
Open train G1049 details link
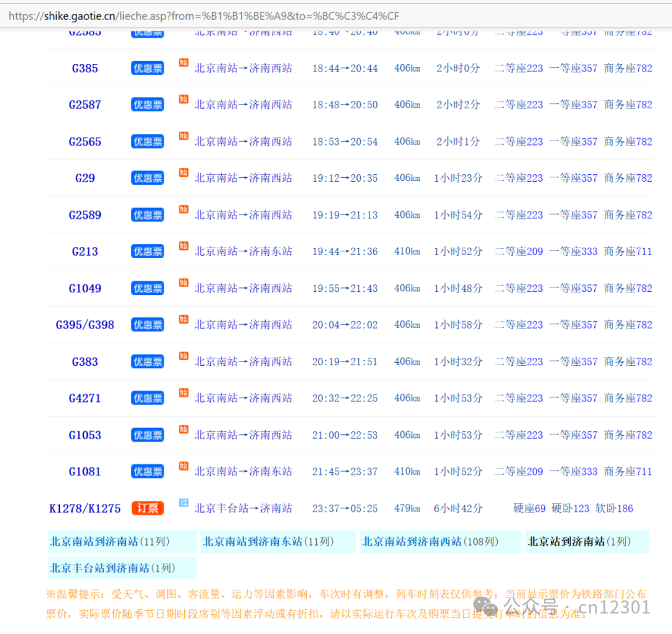click(85, 289)
